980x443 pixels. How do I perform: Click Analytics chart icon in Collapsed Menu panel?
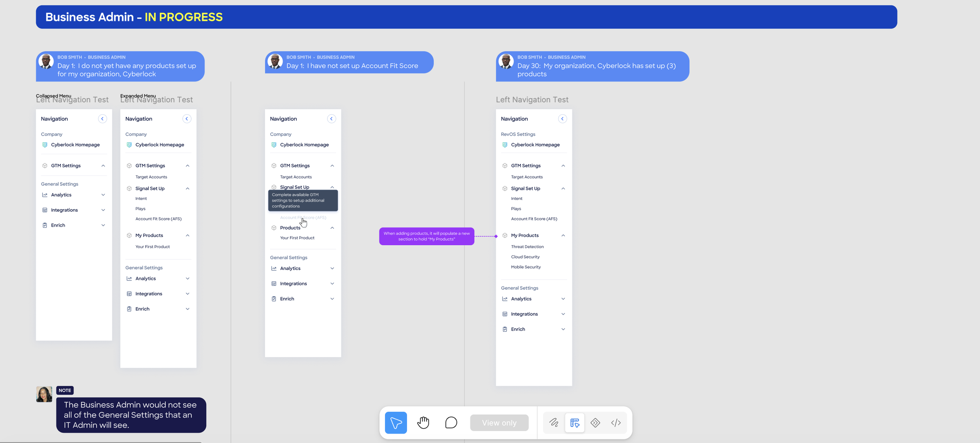click(45, 195)
